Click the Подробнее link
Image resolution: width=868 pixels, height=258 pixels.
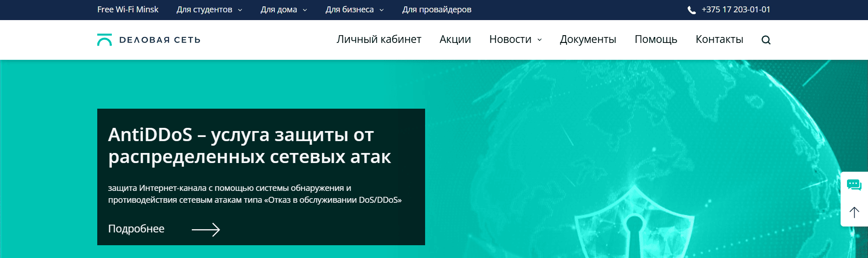[x=136, y=229]
